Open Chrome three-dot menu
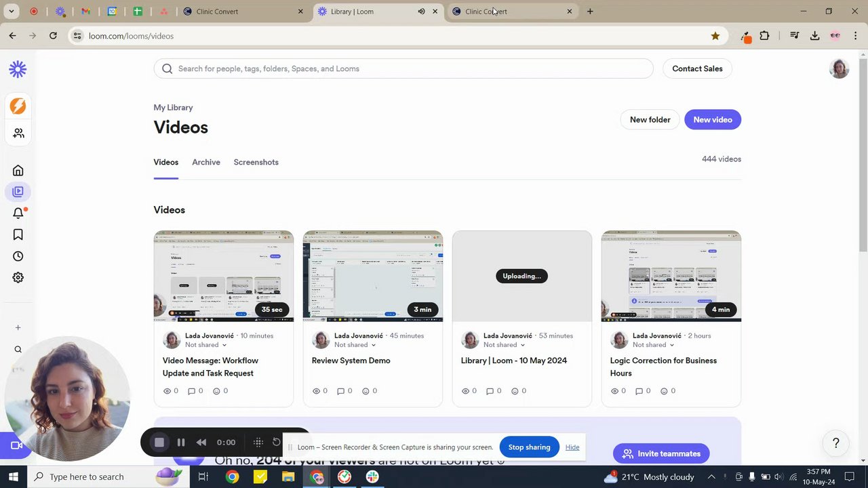Screen dimensions: 868x488 (856, 36)
